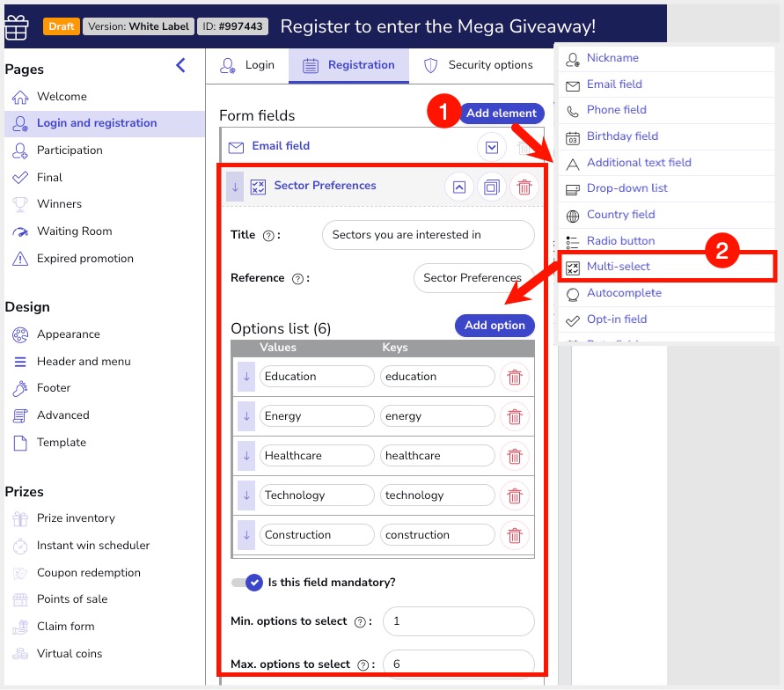
Task: Click trash icon for Education option
Action: [x=515, y=377]
